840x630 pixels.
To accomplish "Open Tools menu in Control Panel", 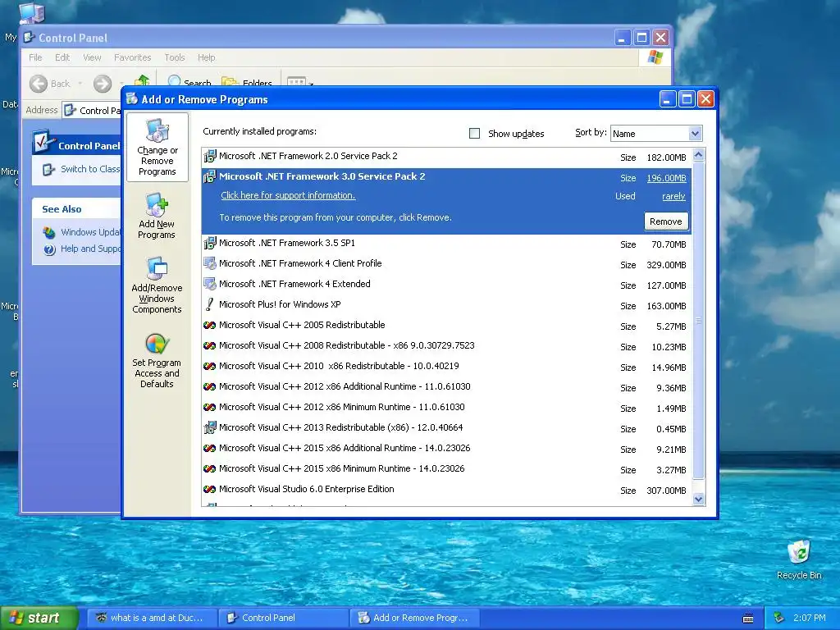I will pos(174,57).
